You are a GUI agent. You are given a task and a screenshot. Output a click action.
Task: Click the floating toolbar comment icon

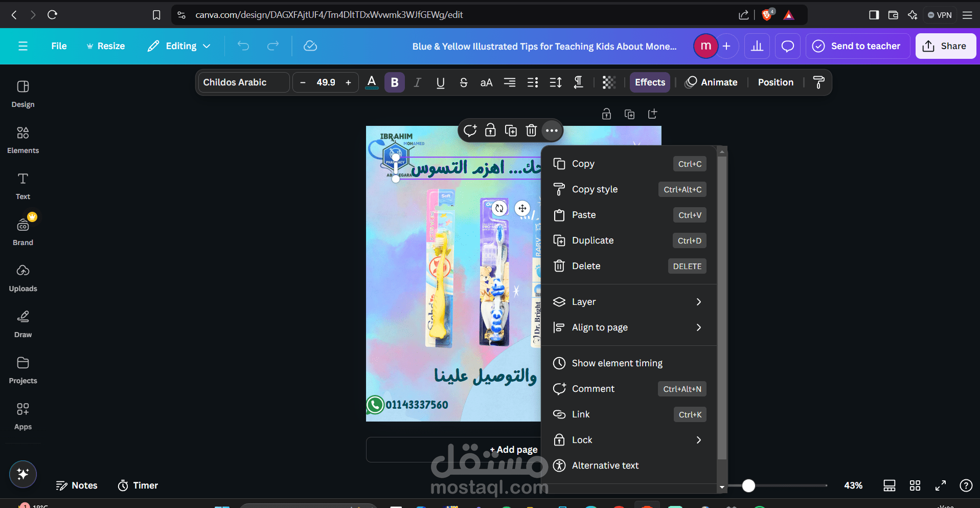point(470,130)
